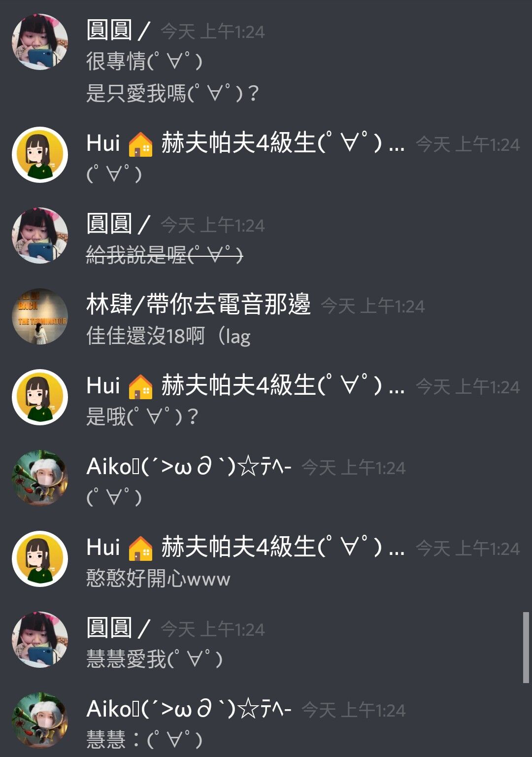Open profile via Aiko username on the last message
This screenshot has height=757, width=532.
pos(189,710)
